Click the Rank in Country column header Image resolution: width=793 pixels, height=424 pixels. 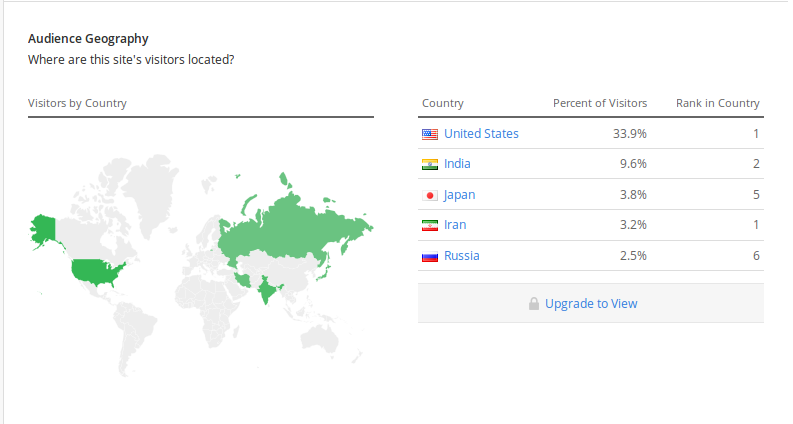click(x=718, y=103)
